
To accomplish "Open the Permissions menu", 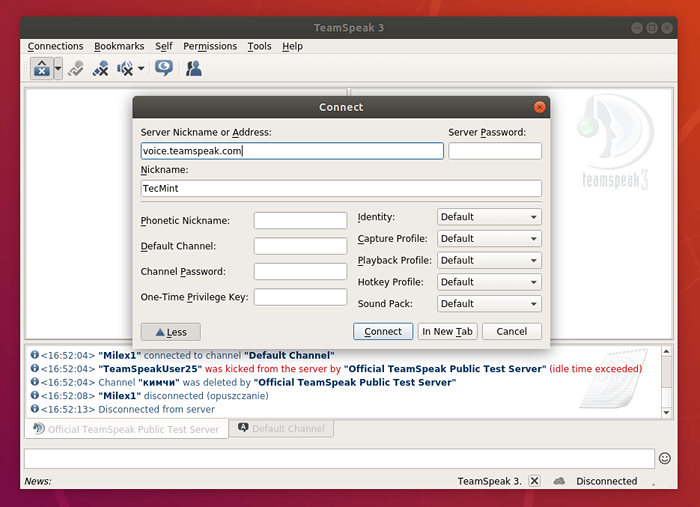I will pyautogui.click(x=210, y=46).
